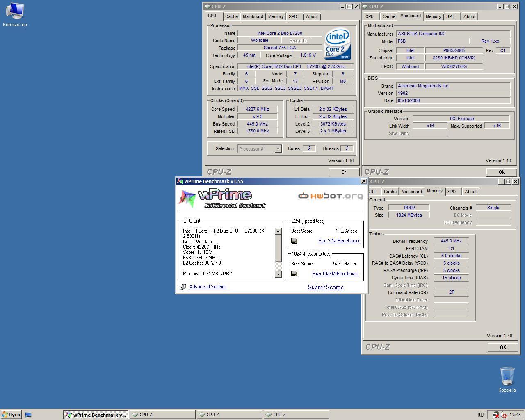Click the Intel Core 2 Duo logo
The image size is (525, 420).
[338, 44]
